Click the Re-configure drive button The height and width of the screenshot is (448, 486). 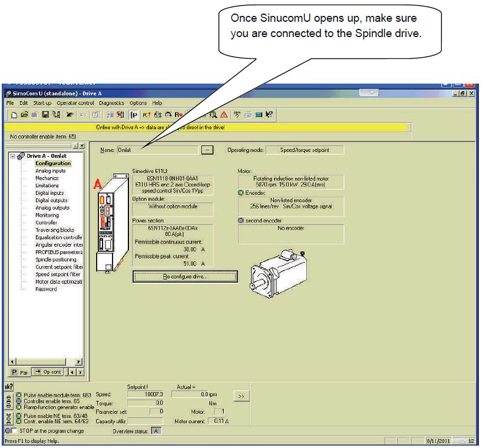(x=185, y=276)
